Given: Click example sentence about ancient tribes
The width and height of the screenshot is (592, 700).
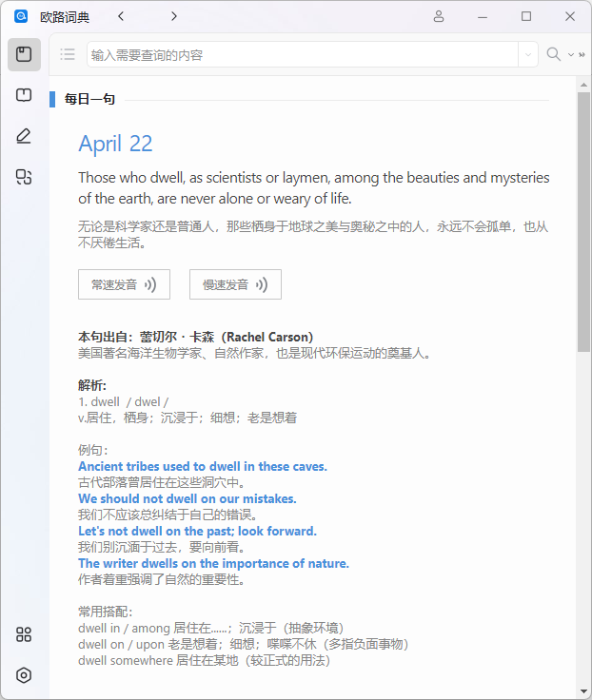Looking at the screenshot, I should click(202, 466).
